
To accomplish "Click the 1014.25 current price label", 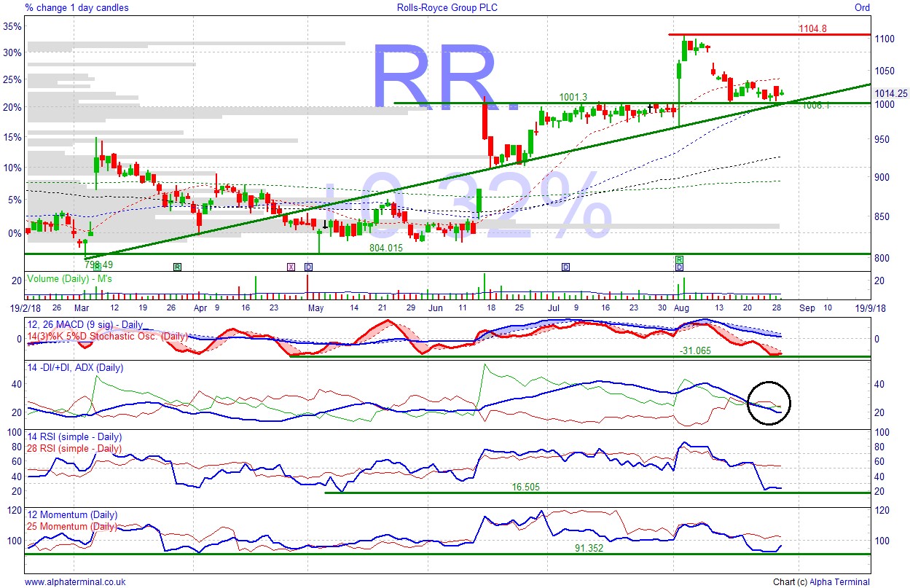I will point(891,93).
